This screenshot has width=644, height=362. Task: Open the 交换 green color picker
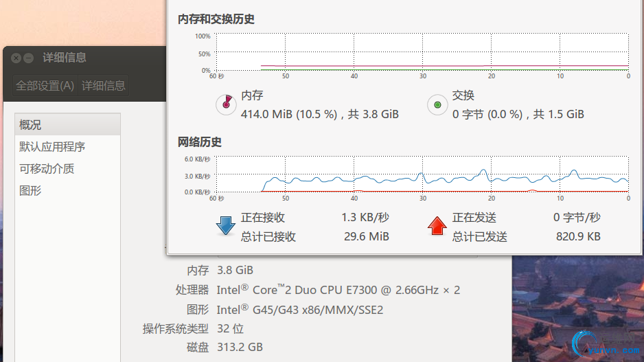pos(437,104)
